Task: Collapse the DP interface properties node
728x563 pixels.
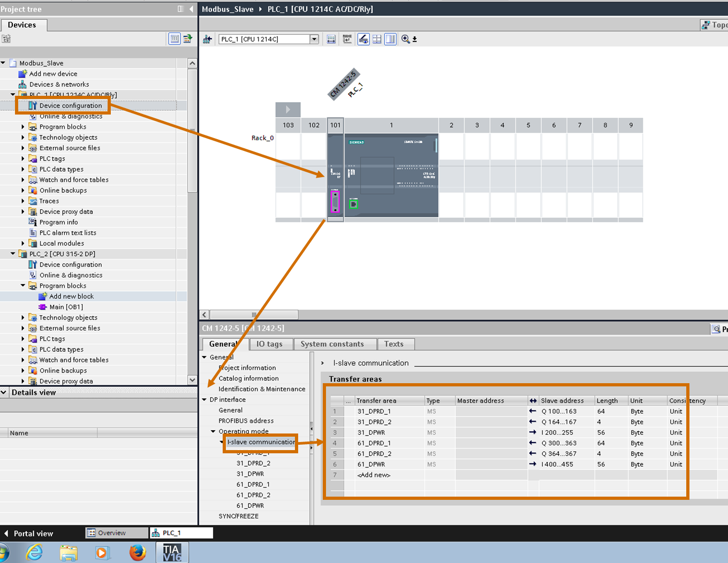Action: coord(204,400)
